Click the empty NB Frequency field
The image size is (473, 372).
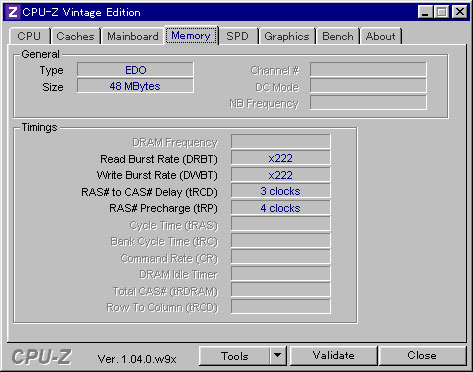pyautogui.click(x=368, y=103)
